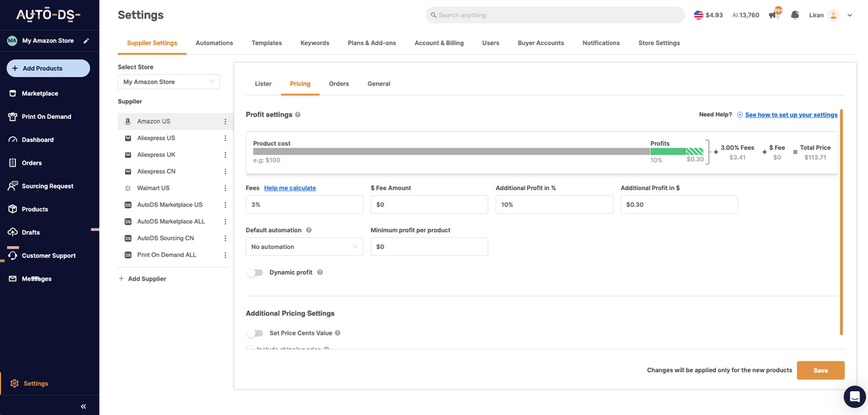
Task: Click the Dynamic profit help icon
Action: pyautogui.click(x=320, y=273)
